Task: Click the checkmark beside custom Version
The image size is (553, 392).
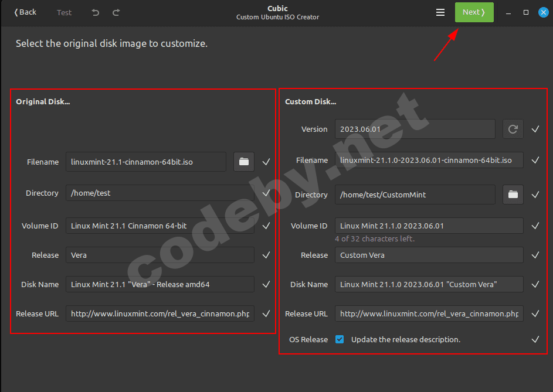Action: tap(535, 129)
